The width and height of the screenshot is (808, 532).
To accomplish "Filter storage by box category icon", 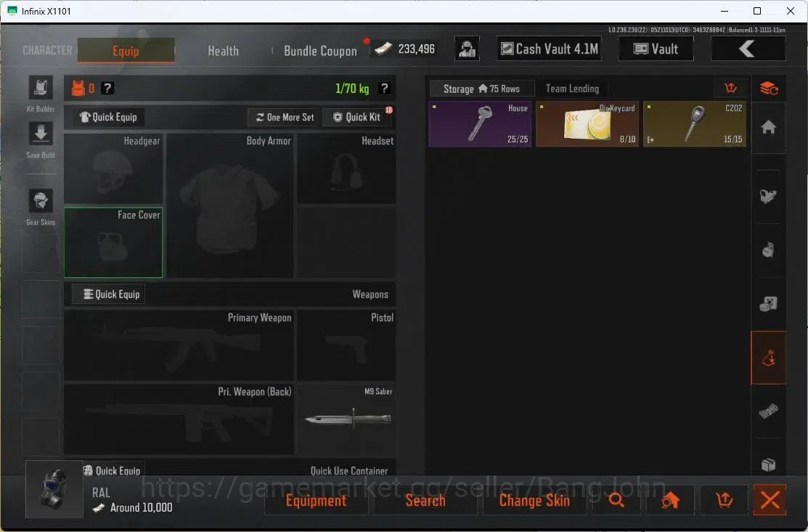I will tap(768, 465).
